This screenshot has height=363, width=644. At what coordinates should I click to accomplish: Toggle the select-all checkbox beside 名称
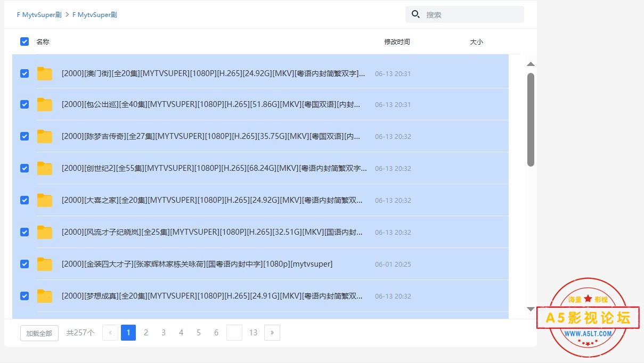tap(25, 42)
